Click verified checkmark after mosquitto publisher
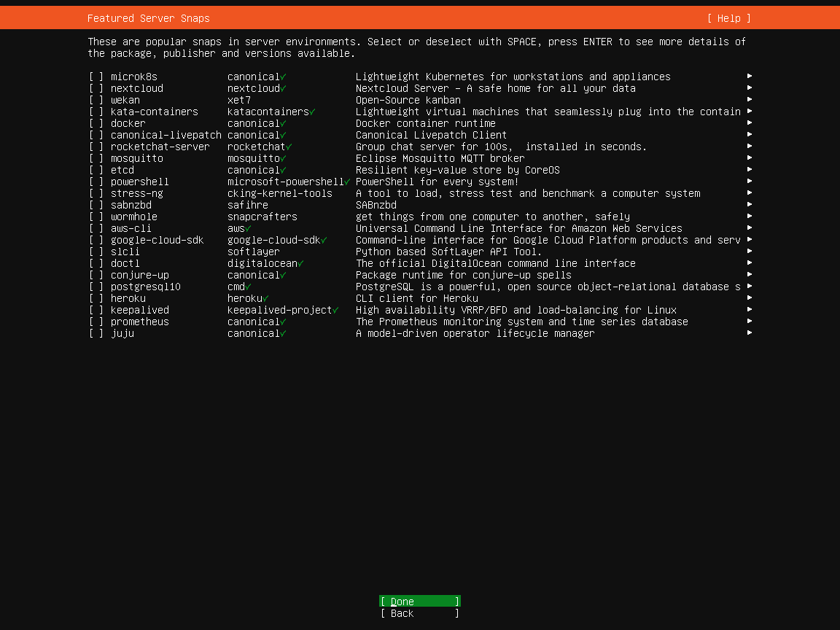The image size is (840, 630). 283,158
